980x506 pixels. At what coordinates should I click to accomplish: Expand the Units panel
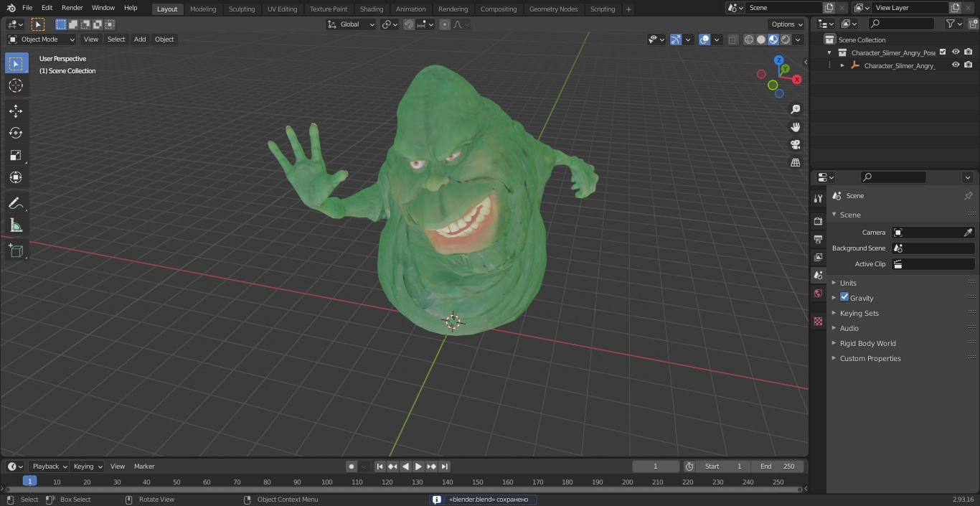click(x=848, y=283)
